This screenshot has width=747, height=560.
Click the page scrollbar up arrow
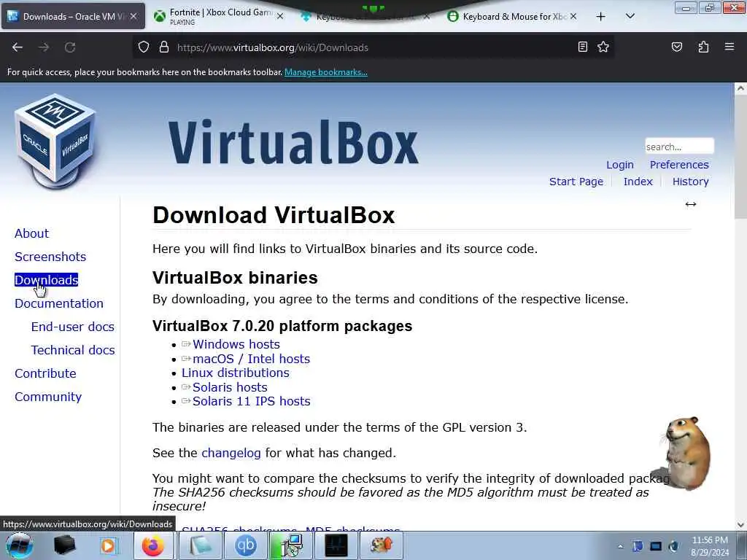(740, 88)
